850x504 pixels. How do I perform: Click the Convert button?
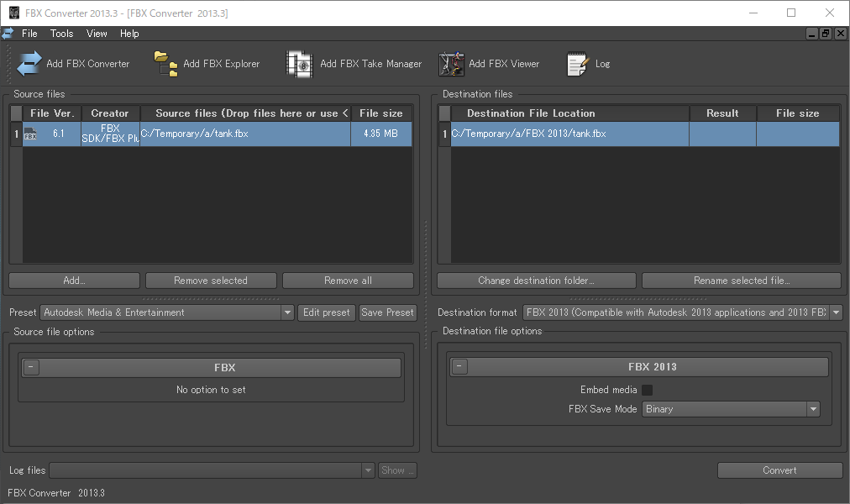(779, 470)
